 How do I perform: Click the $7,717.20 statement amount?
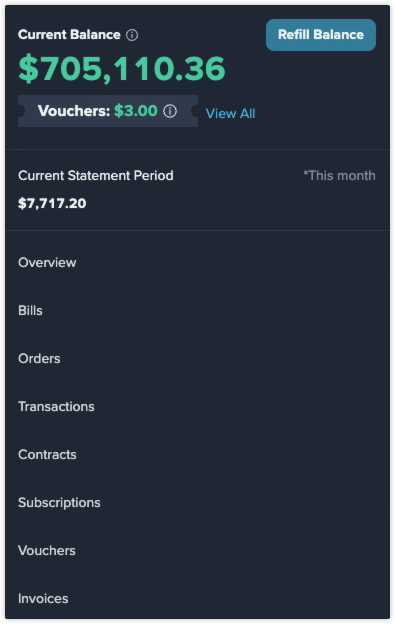click(x=52, y=203)
